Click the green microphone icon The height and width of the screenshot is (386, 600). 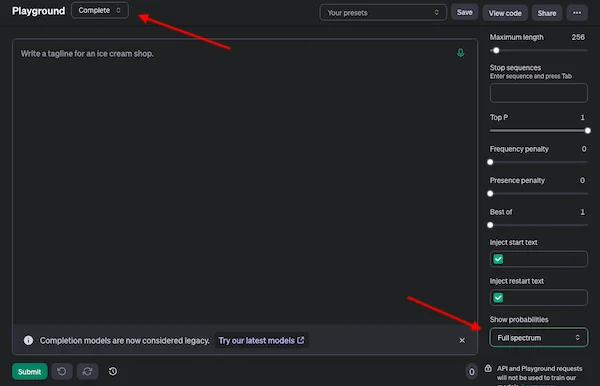[460, 53]
